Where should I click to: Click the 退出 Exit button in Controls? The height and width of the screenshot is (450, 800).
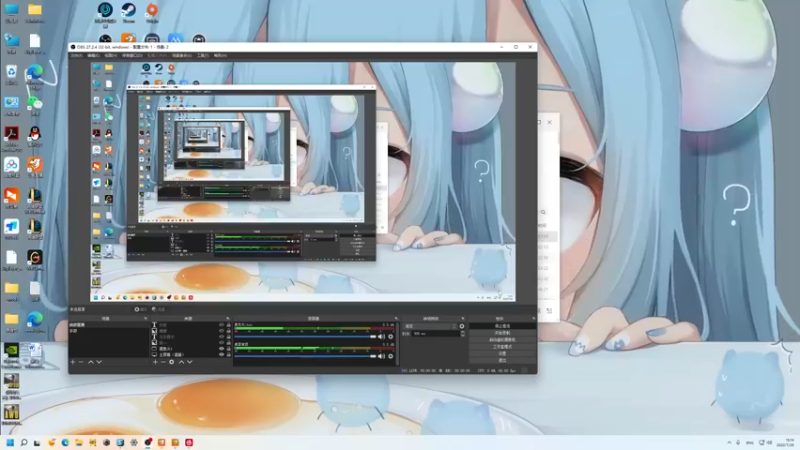pyautogui.click(x=503, y=360)
